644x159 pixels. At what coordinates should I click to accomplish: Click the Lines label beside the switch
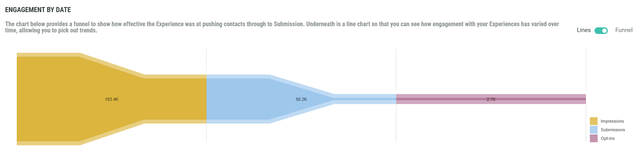[x=583, y=30]
